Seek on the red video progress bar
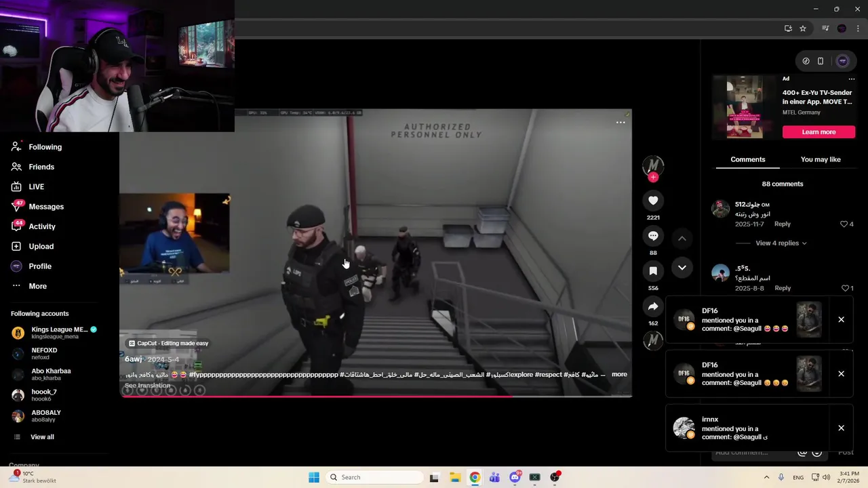 376,396
